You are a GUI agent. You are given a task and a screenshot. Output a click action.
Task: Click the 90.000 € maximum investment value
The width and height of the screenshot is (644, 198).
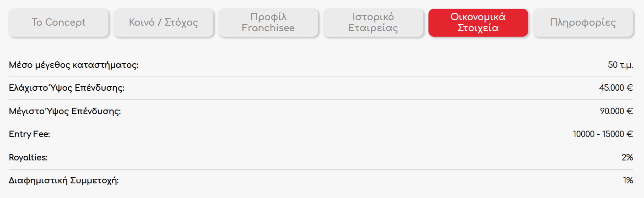616,111
